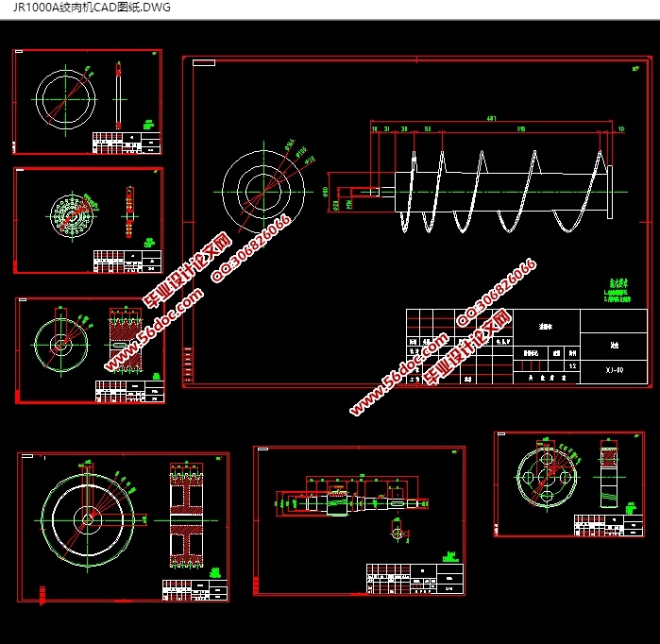Select the small green pulley drawing sheet

pyautogui.click(x=90, y=350)
